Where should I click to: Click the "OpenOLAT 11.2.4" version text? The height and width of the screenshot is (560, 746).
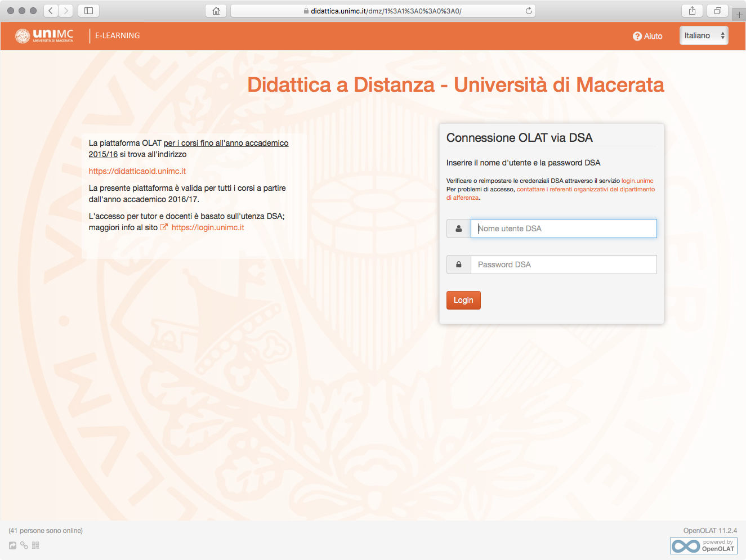pyautogui.click(x=710, y=531)
